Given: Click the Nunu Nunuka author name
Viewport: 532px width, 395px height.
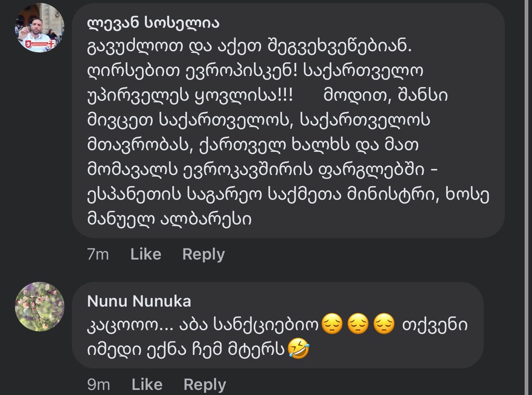Looking at the screenshot, I should click(139, 301).
